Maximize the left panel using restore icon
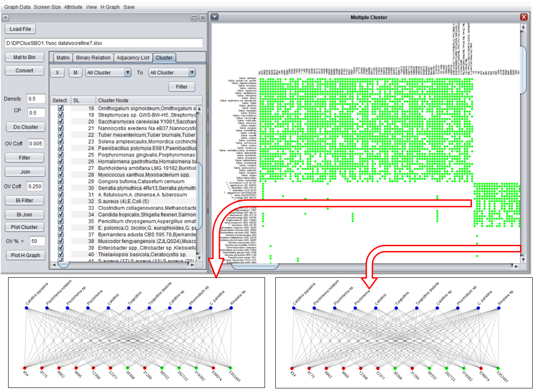The height and width of the screenshot is (392, 534). click(x=194, y=18)
